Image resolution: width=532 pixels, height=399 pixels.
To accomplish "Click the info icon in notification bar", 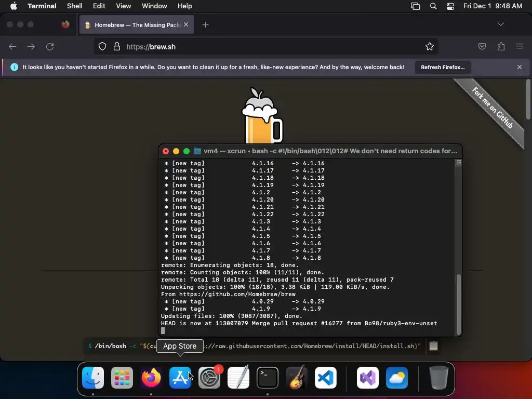I will pos(14,67).
